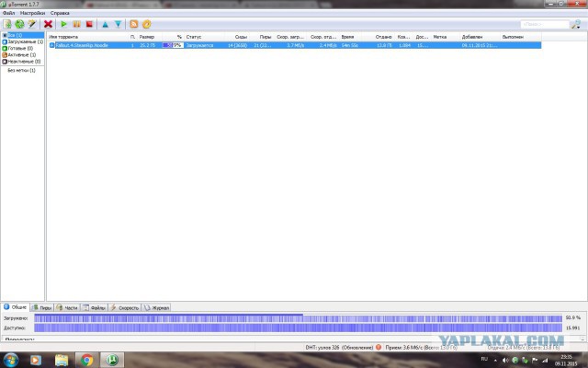588x368 pixels.
Task: Click the RU language indicator in the tray
Action: 484,359
